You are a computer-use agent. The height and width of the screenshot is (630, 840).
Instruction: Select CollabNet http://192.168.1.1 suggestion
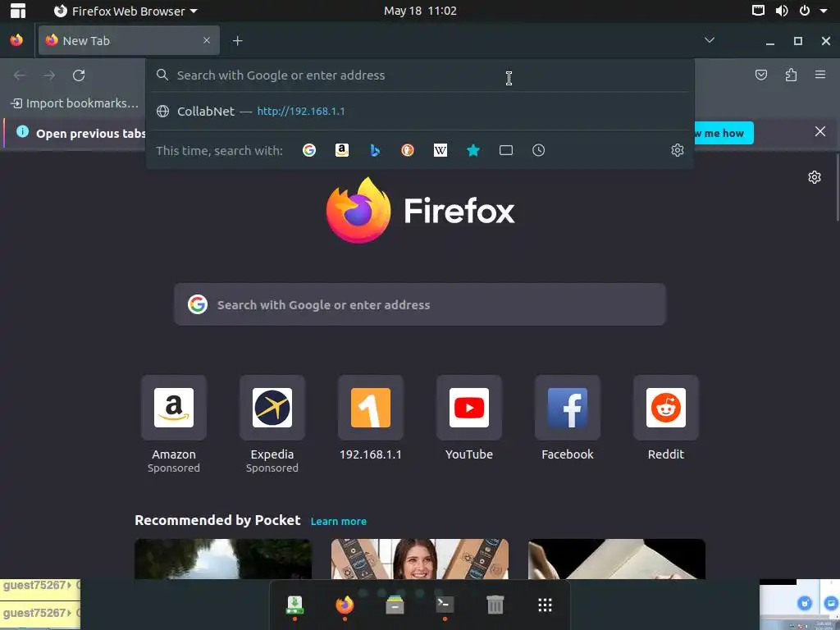(x=419, y=112)
